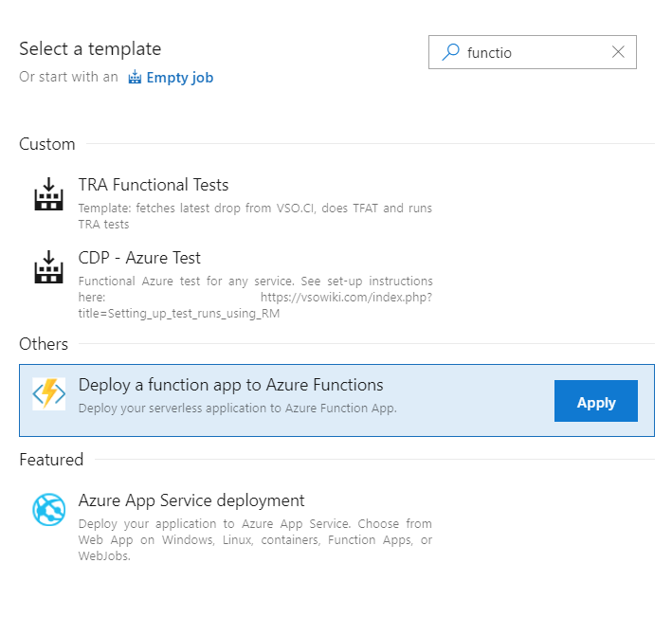Image resolution: width=672 pixels, height=636 pixels.
Task: Click the Empty job icon
Action: 135,77
